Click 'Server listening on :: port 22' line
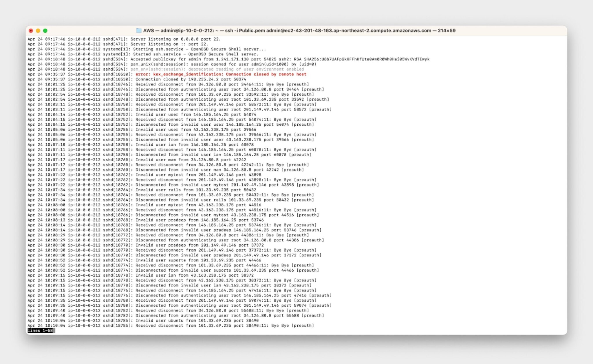This screenshot has width=593, height=364. pos(169,44)
